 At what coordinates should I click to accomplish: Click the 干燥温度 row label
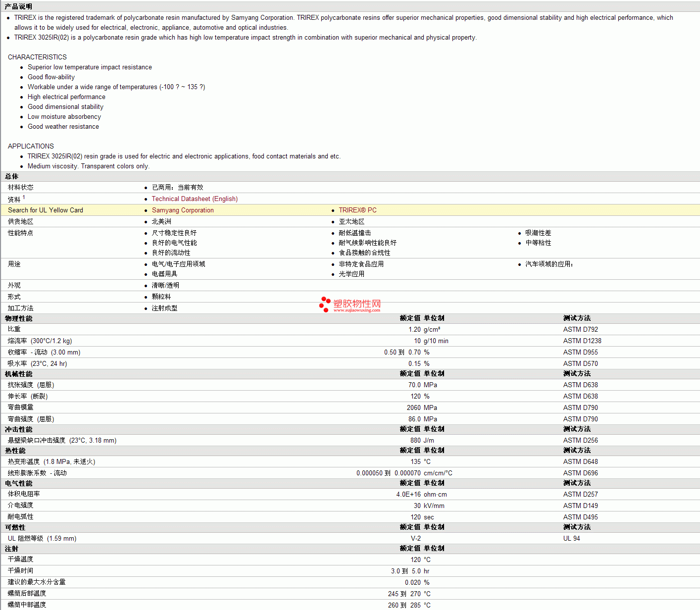pos(21,559)
